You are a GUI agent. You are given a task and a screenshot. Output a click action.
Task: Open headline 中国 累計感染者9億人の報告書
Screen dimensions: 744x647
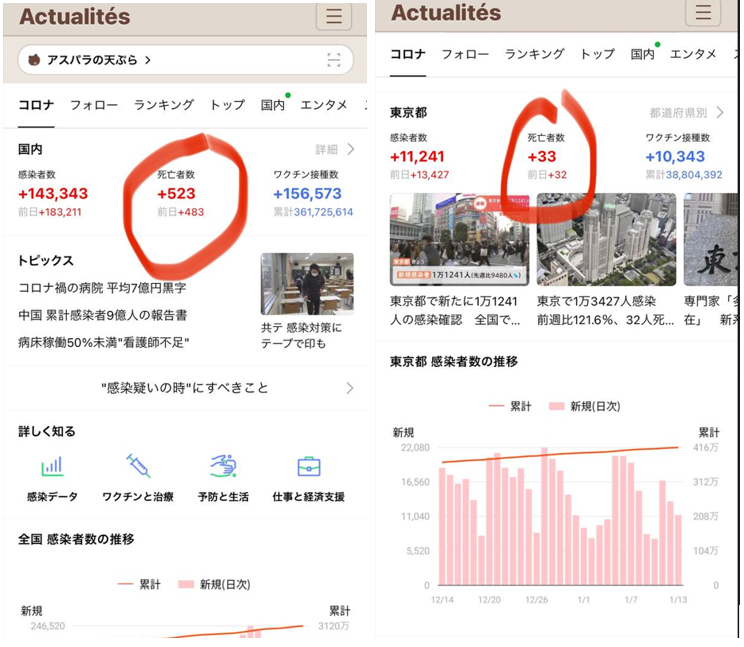103,315
